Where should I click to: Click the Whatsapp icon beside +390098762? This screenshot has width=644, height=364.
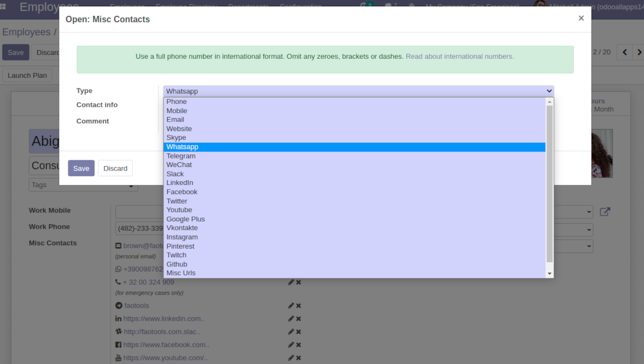[x=119, y=269]
